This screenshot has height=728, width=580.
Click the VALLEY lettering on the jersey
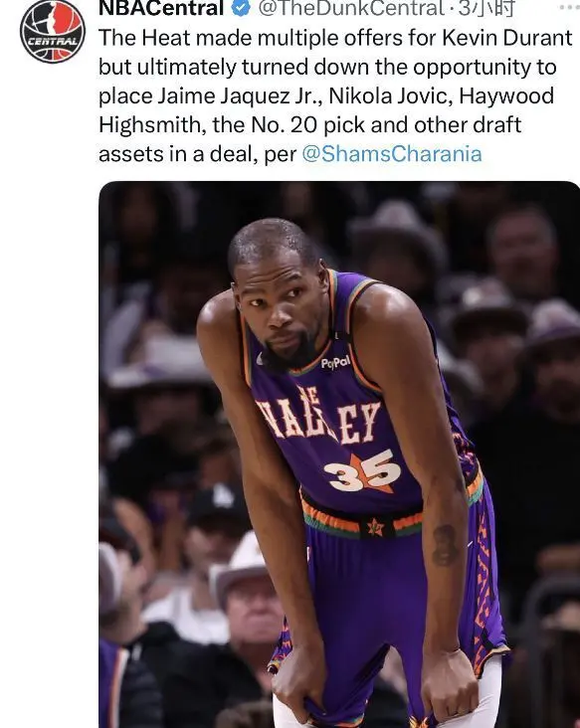(320, 419)
